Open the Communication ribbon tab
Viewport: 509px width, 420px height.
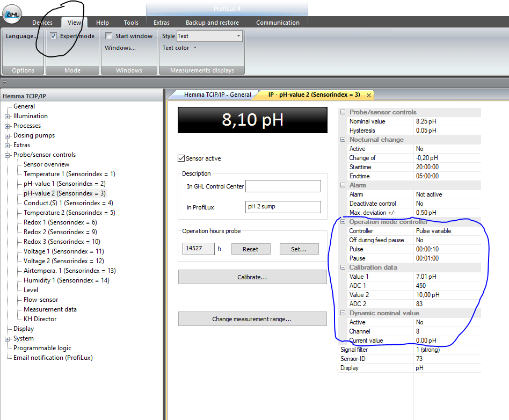coord(278,23)
